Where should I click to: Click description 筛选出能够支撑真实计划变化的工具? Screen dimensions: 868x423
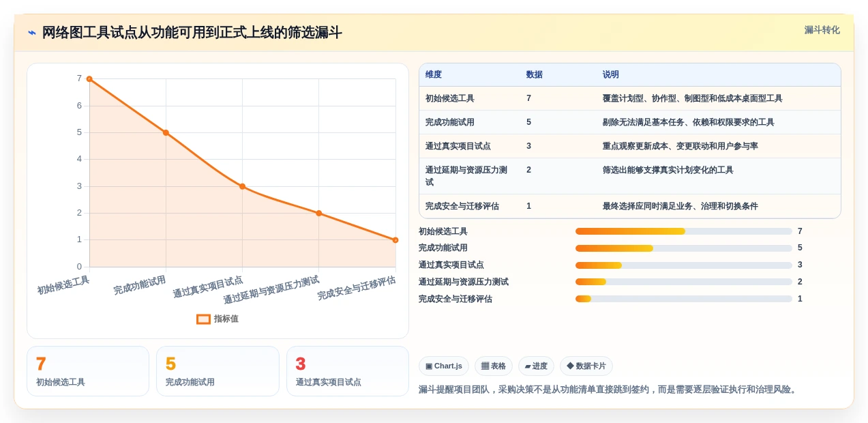(668, 170)
